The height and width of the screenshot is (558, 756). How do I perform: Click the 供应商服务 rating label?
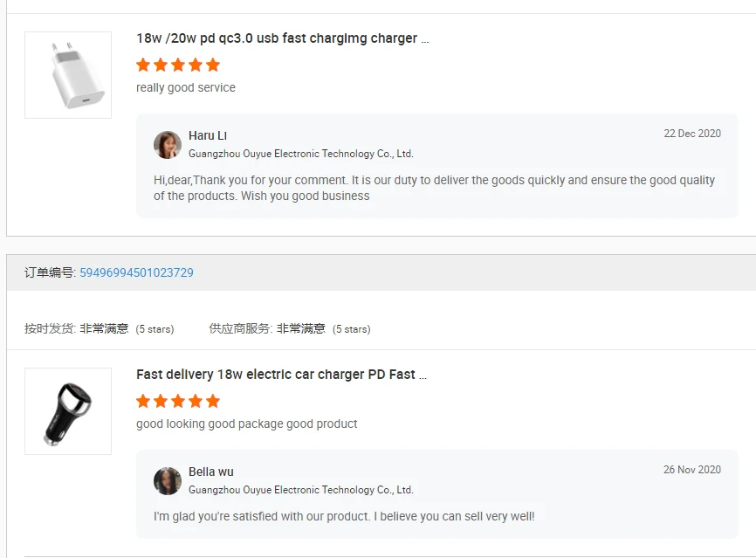(240, 329)
